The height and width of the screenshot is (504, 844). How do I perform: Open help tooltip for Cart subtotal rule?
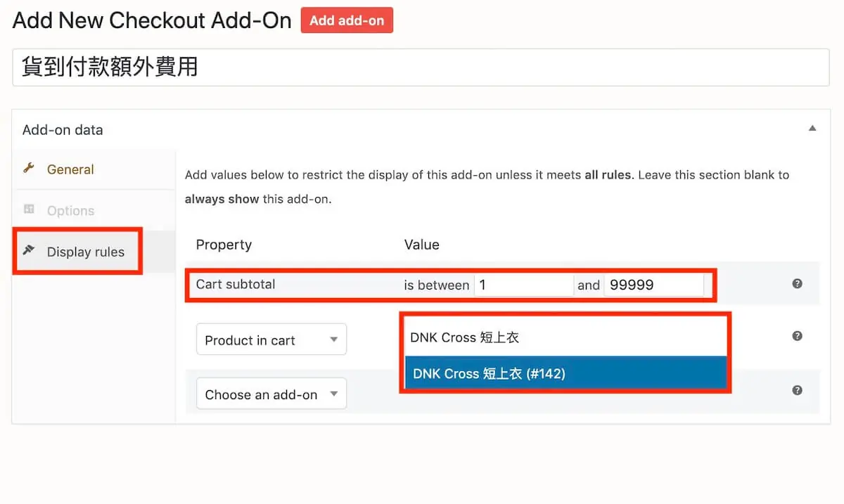pyautogui.click(x=797, y=284)
